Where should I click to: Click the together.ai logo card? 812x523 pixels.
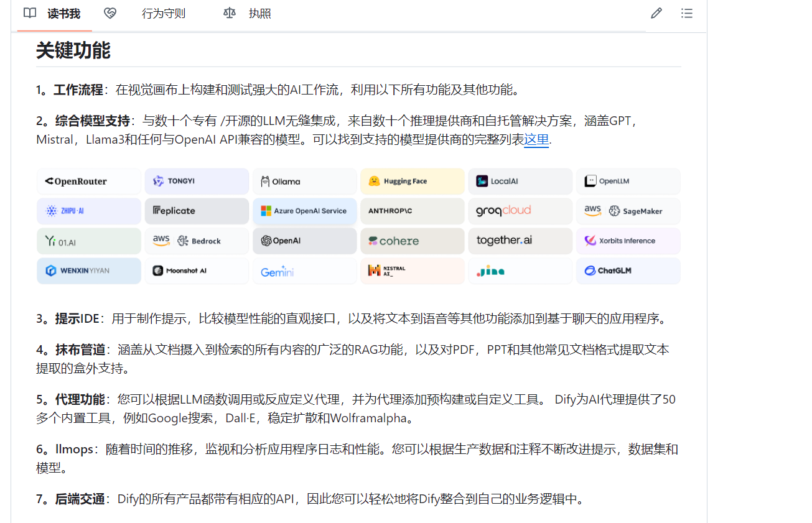(x=520, y=241)
